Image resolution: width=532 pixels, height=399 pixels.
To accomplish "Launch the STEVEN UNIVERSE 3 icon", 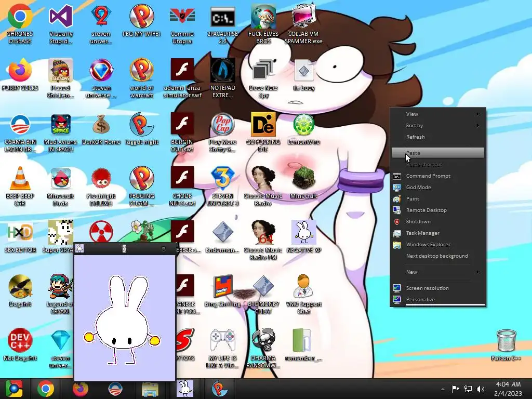I will pos(222,179).
